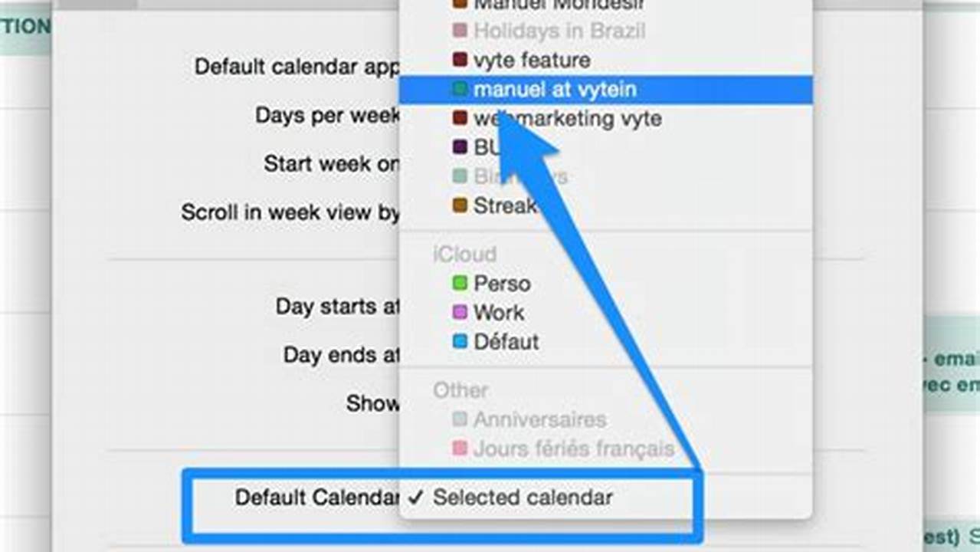
Task: Select the webmarketing vyte calendar entry
Action: 567,118
